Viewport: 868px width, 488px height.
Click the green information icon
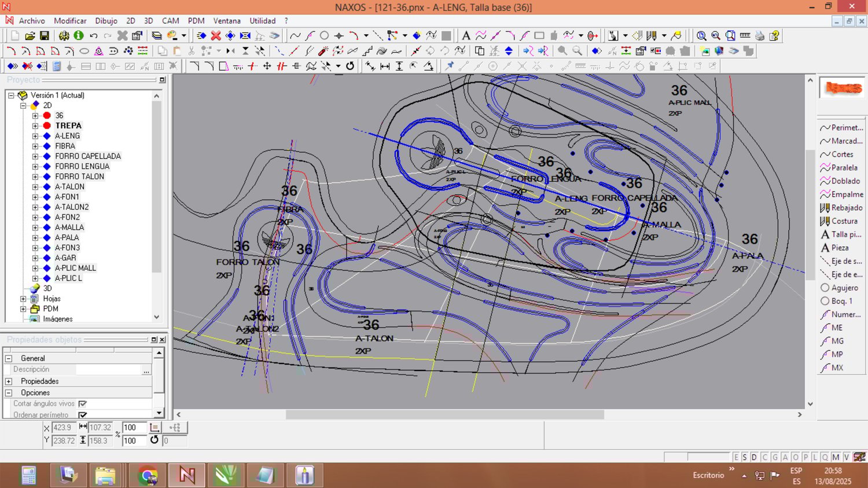[x=79, y=36]
